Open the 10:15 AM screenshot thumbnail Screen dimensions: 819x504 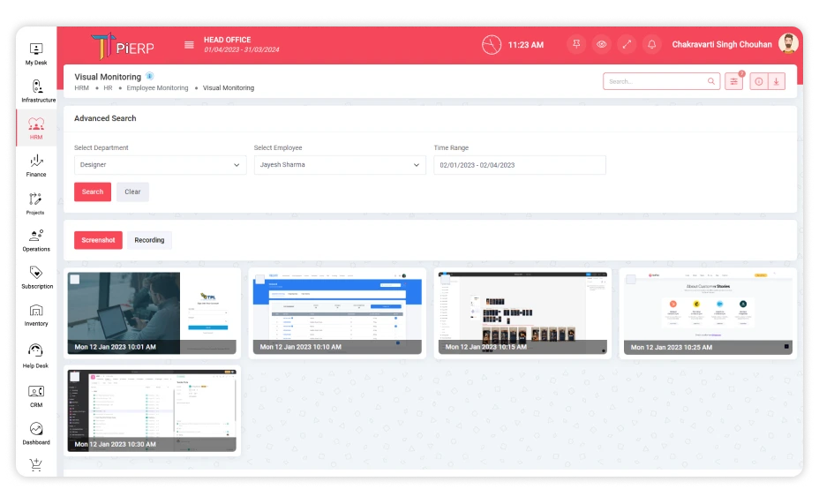pyautogui.click(x=522, y=312)
